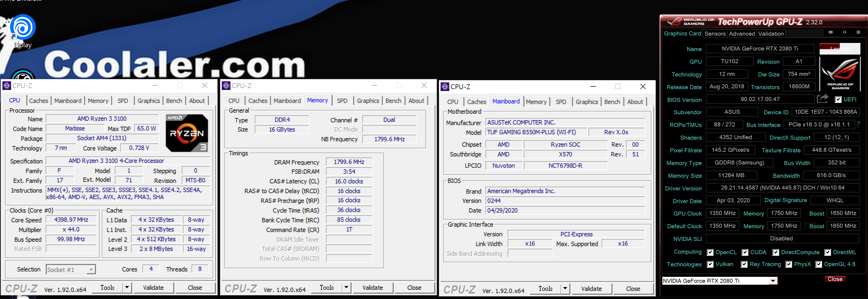Expand Tools arrow in Memory CPU-Z window

click(346, 288)
